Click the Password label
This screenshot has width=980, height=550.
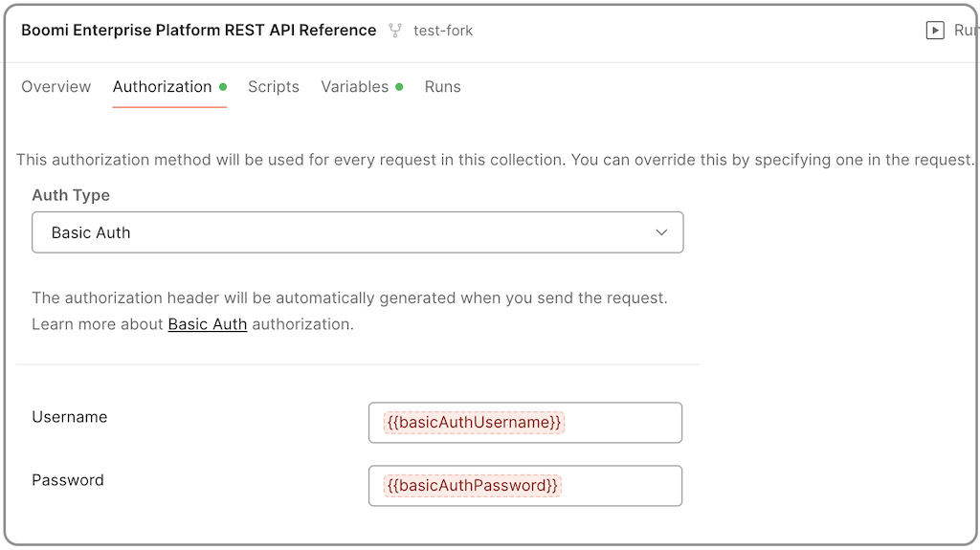pyautogui.click(x=68, y=480)
